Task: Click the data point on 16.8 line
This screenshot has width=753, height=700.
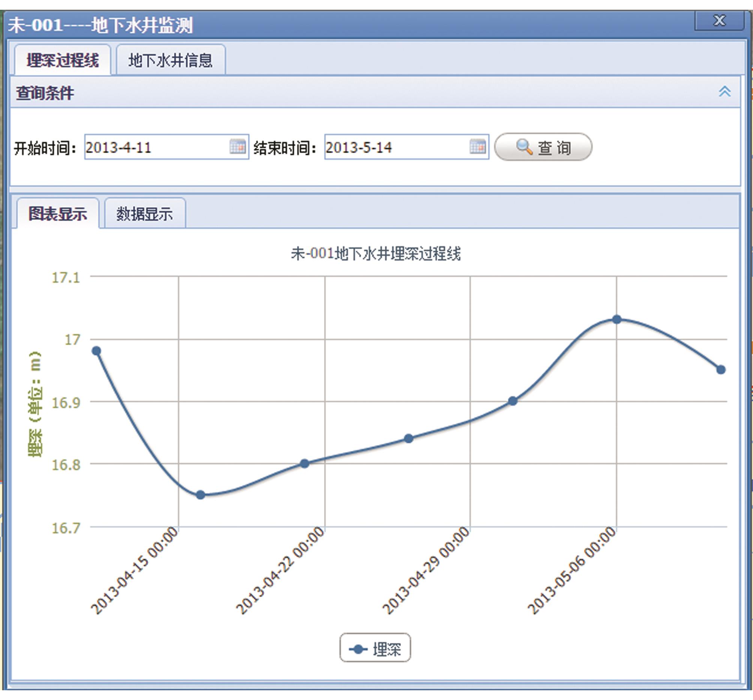Action: [304, 463]
